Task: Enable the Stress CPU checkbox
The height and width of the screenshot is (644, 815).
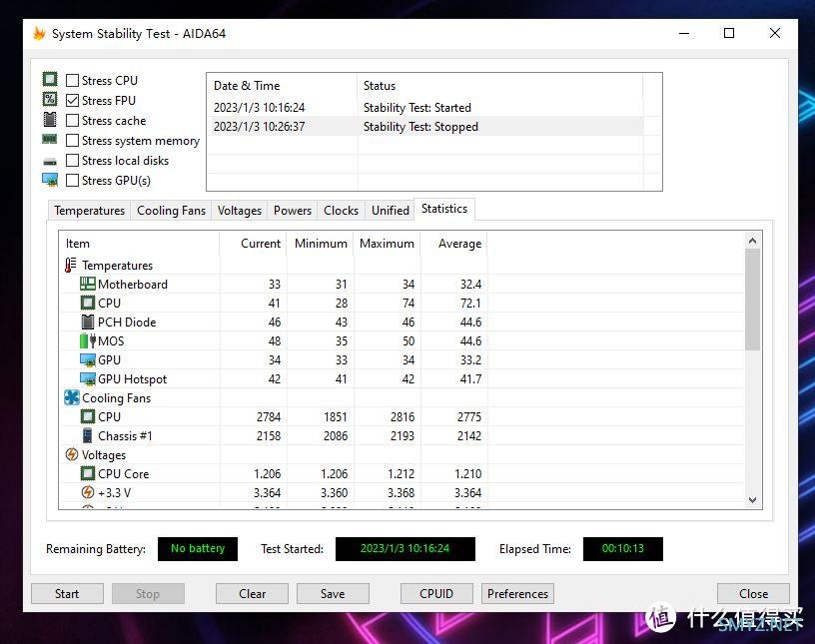Action: 73,80
